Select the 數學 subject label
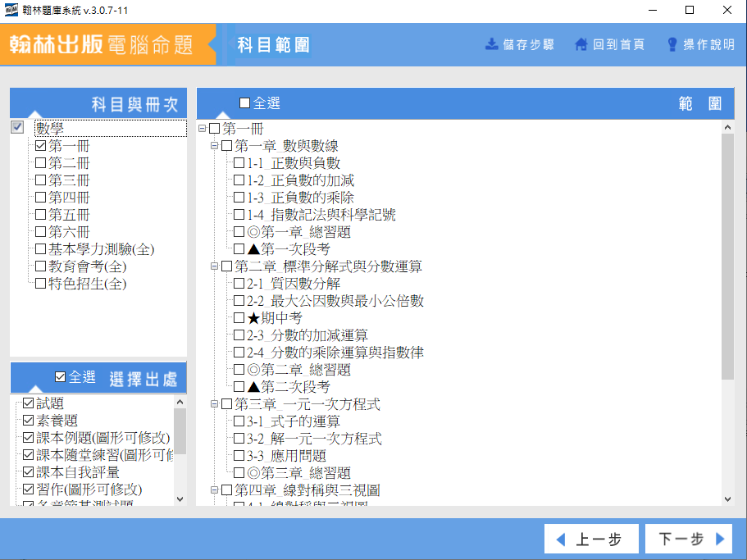Screen dimensions: 747x560 pos(50,128)
